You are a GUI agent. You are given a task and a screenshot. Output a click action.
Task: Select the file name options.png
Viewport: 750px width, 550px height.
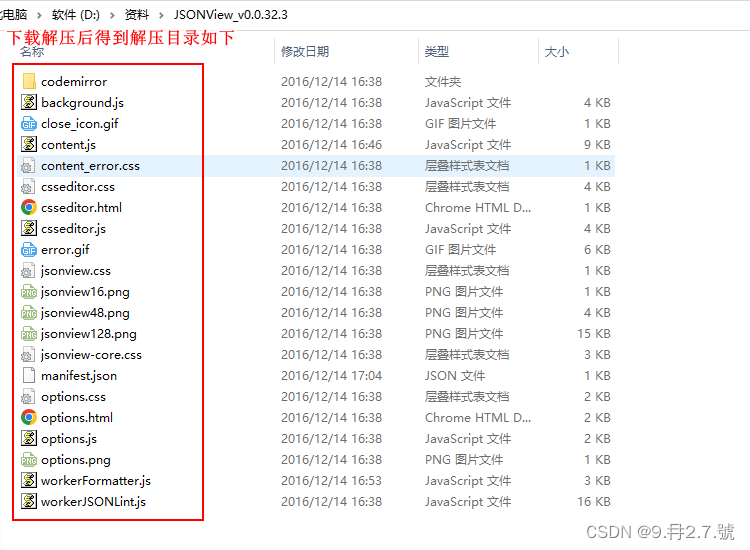click(76, 460)
